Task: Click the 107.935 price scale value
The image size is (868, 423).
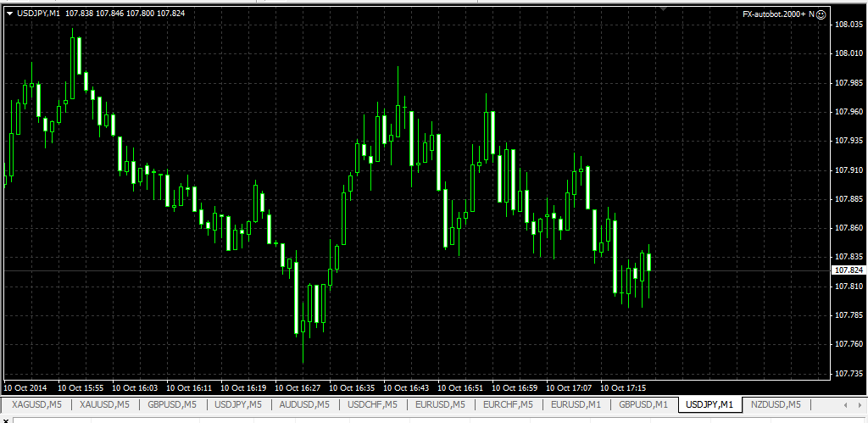Action: pos(849,141)
